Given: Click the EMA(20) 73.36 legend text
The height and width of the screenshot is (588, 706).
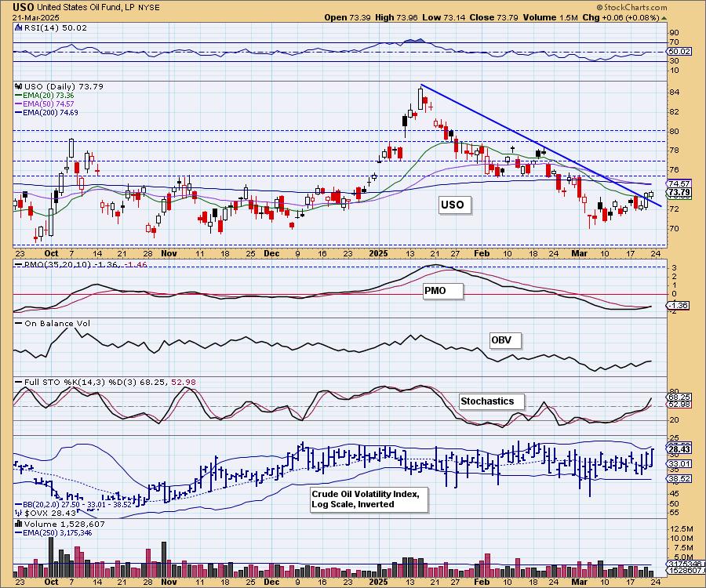Looking at the screenshot, I should tap(48, 96).
